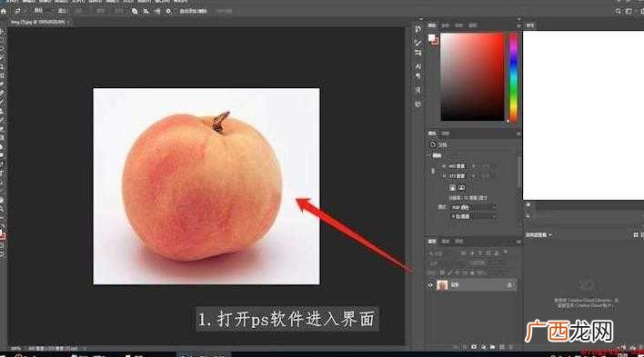Switch to the Color panel tab
Viewport: 644px width, 357px height.
[x=432, y=25]
